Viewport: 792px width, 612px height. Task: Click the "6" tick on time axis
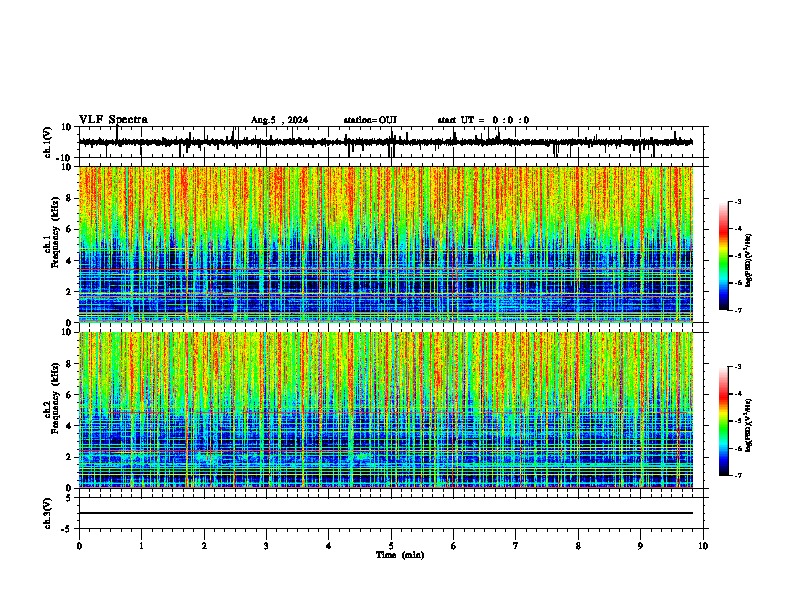click(454, 546)
